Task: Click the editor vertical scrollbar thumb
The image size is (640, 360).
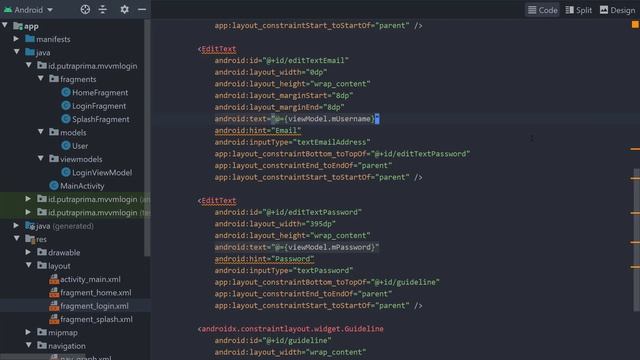Action: [636, 240]
